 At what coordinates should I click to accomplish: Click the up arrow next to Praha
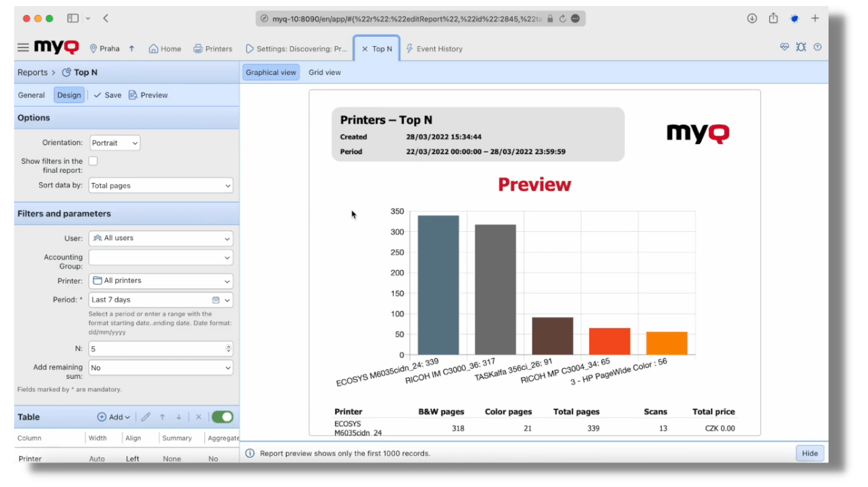[131, 49]
